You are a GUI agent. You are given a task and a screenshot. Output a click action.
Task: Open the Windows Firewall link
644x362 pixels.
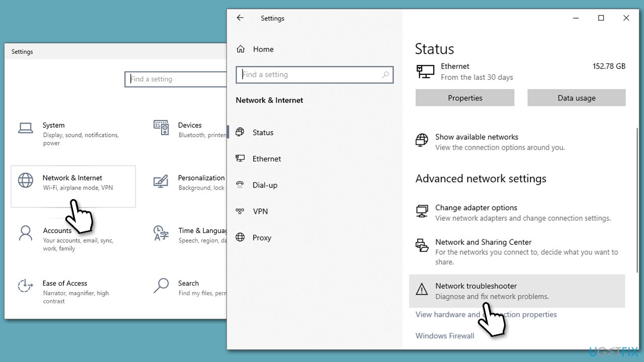[x=445, y=335]
